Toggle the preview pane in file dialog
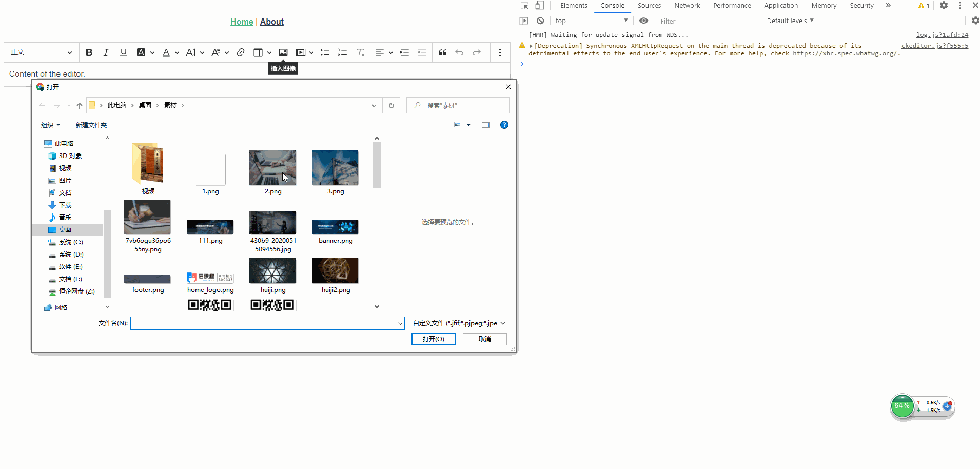The height and width of the screenshot is (469, 980). 486,125
